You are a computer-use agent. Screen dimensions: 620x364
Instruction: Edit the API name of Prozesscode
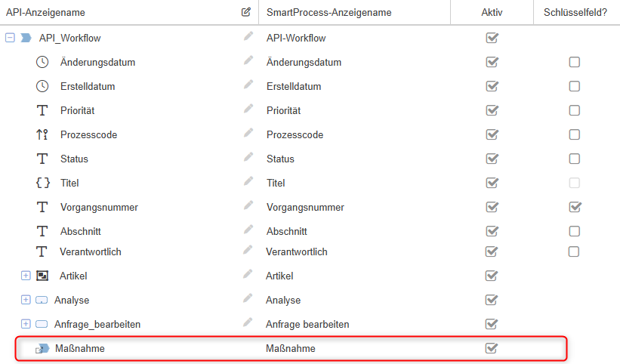point(248,134)
